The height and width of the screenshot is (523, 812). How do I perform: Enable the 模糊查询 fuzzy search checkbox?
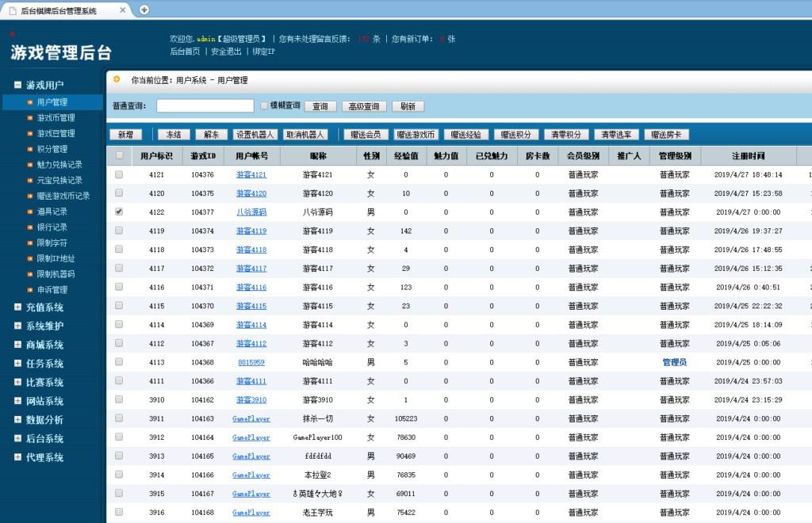pyautogui.click(x=266, y=106)
